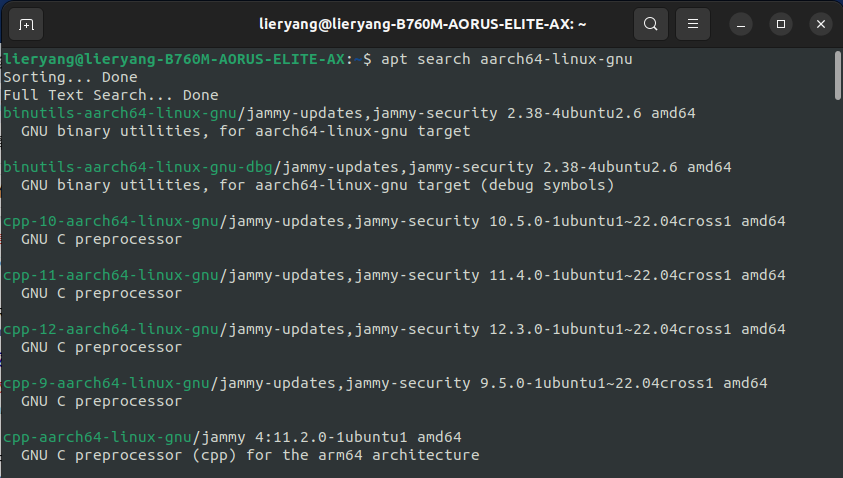
Task: Click the cpp-9-aarch64-linux-gnu package name
Action: click(x=106, y=383)
